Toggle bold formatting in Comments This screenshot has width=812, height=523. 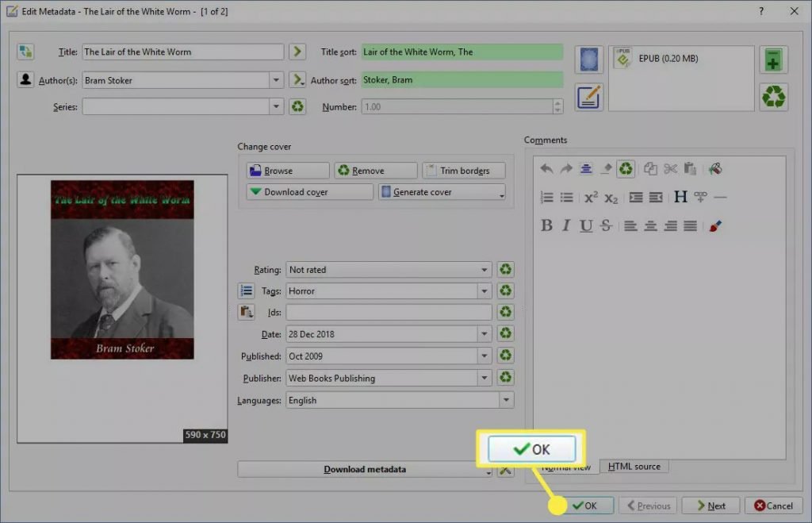[546, 225]
